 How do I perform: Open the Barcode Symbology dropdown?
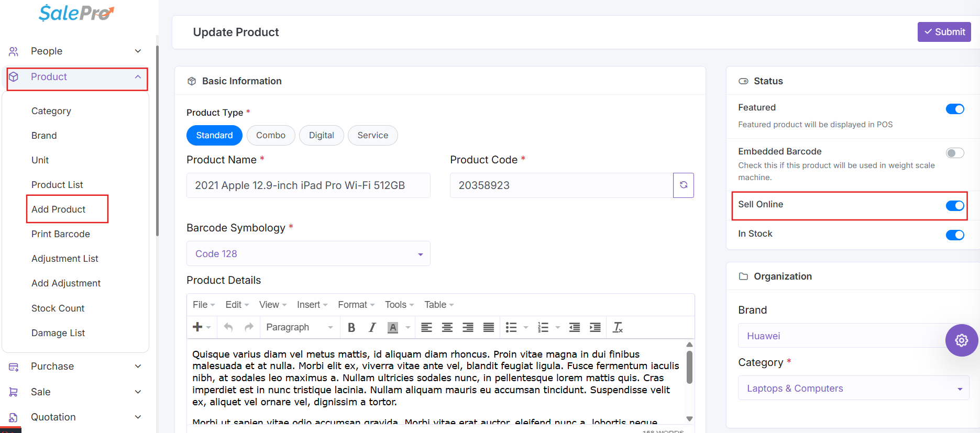(x=309, y=253)
